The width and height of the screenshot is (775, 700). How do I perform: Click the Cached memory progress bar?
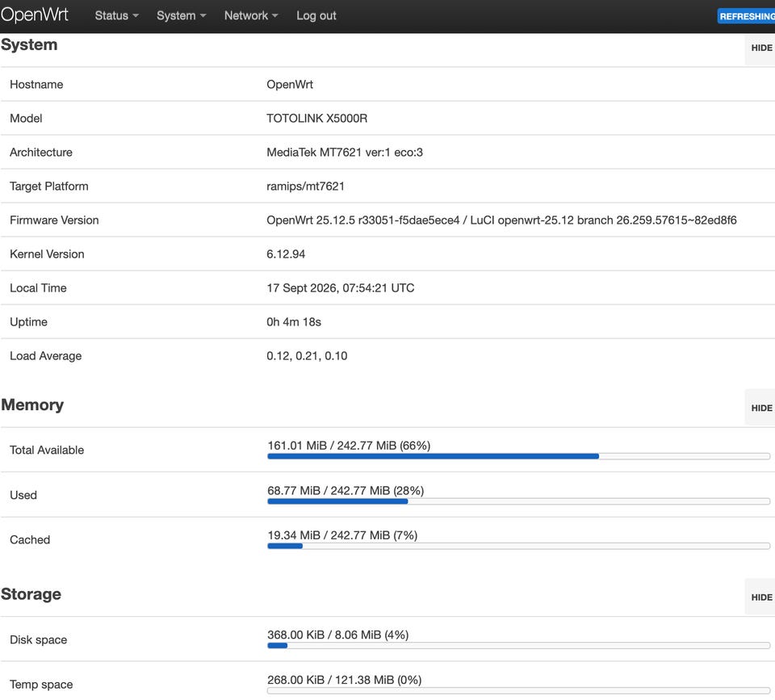pyautogui.click(x=518, y=547)
